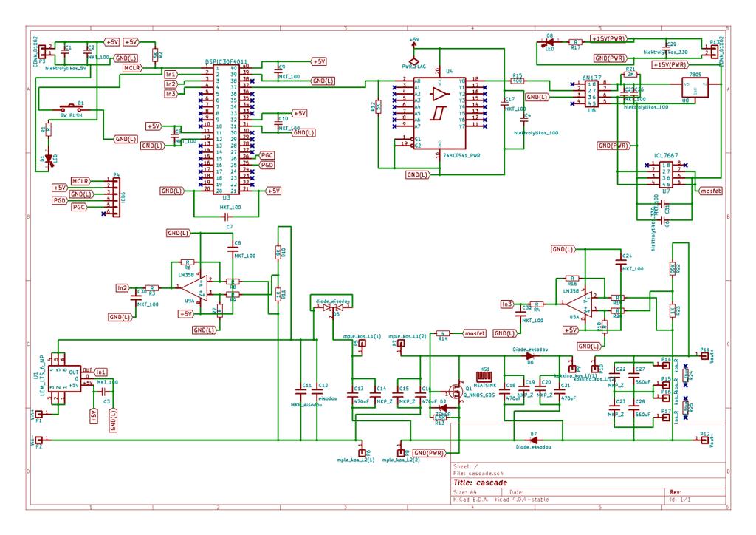
Task: Select the ICD6 connector P4
Action: click(115, 197)
